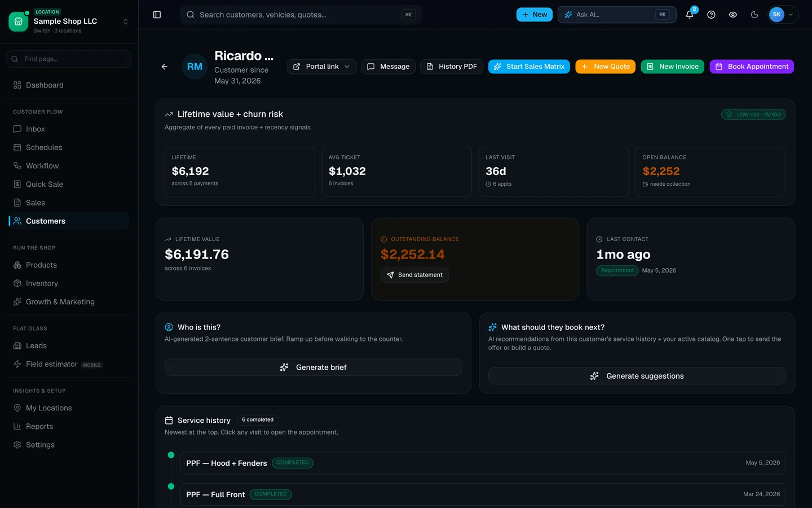This screenshot has height=508, width=812.
Task: Go to Schedules
Action: coord(69,147)
